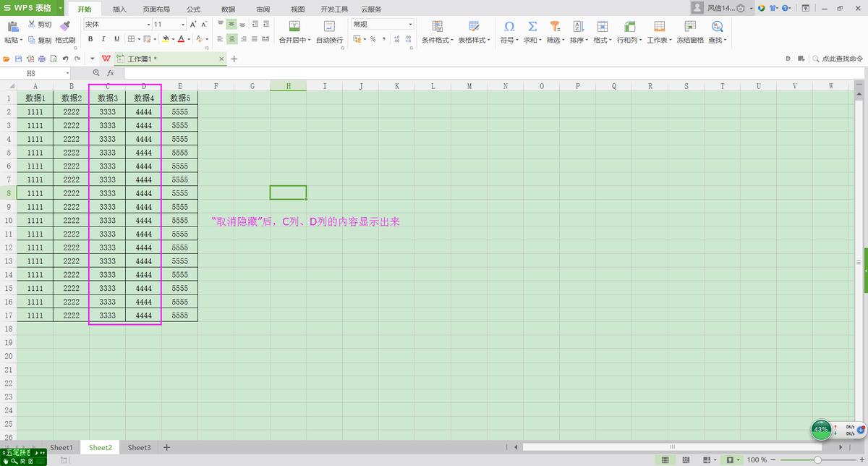
Task: Switch to the 插入 ribbon tab
Action: 119,9
